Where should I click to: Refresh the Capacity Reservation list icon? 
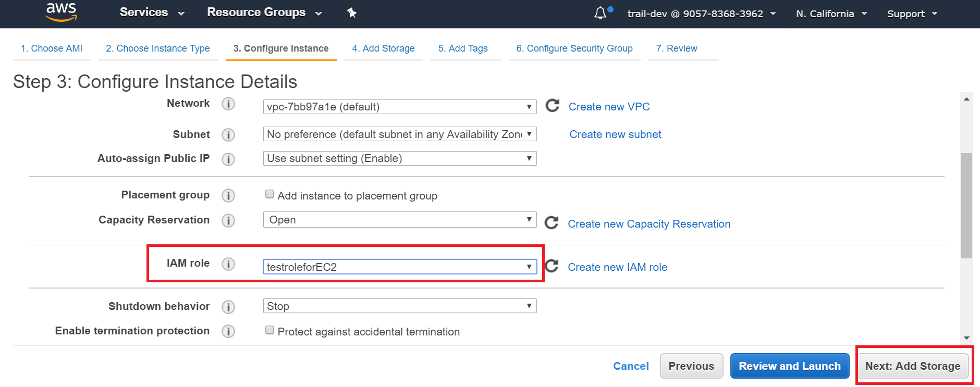[x=551, y=223]
